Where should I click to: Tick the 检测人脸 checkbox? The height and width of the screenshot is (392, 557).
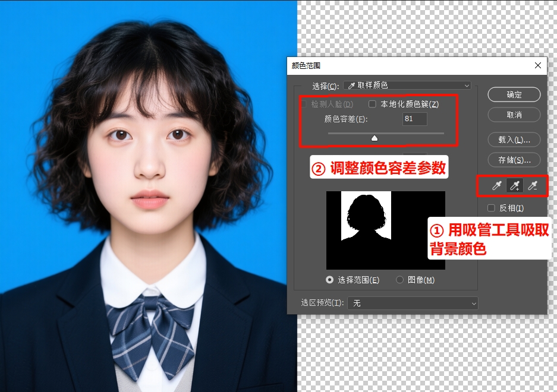click(x=304, y=104)
